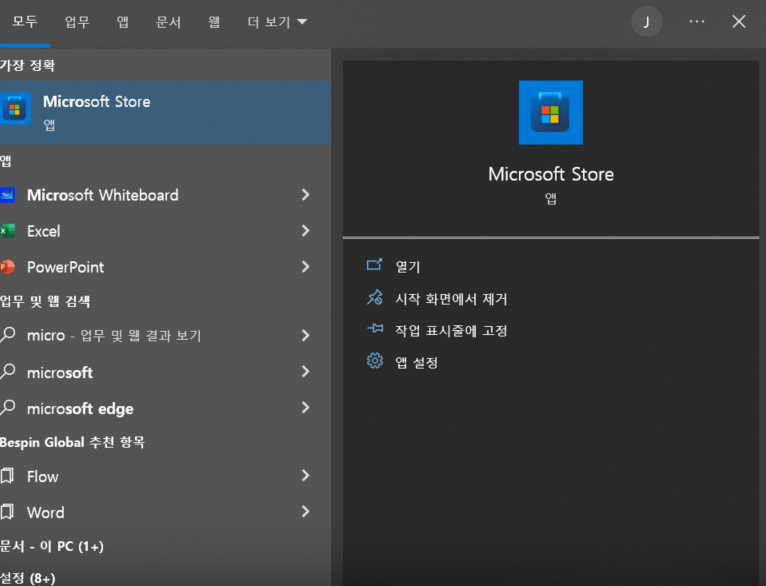Click the gear icon beside 앱 설정
Screen dimensions: 766x586
point(375,361)
